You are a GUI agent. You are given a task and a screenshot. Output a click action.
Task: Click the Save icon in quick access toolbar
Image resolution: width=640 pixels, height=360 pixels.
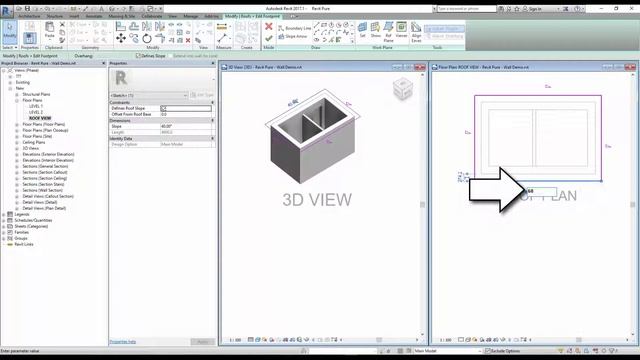coord(27,8)
